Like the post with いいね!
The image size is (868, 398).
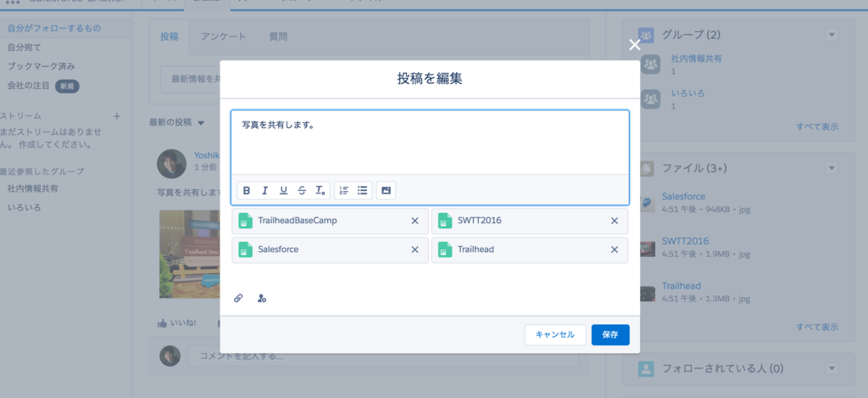point(176,322)
